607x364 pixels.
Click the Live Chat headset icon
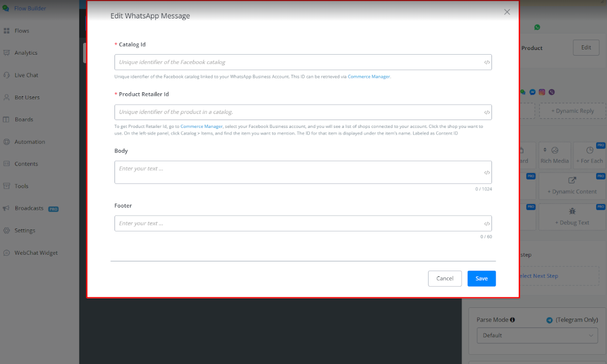point(7,75)
